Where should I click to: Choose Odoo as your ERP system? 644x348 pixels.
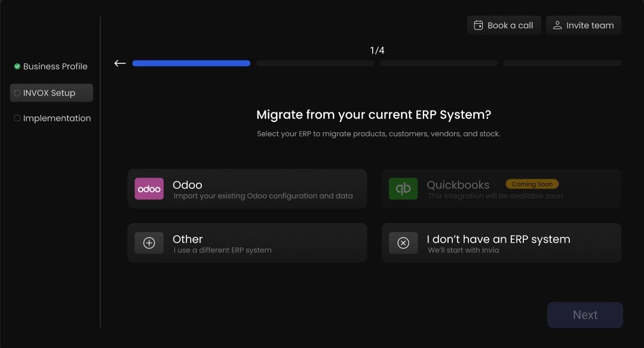[x=247, y=188]
